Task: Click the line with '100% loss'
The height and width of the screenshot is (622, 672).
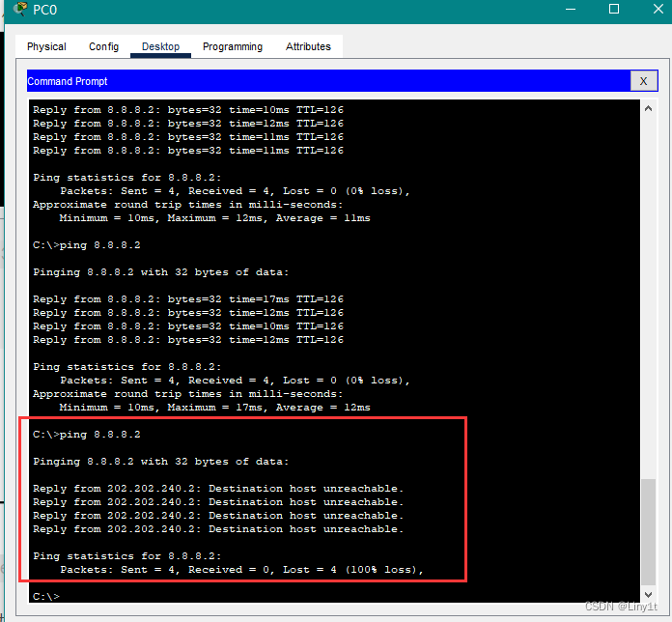Action: pyautogui.click(x=241, y=570)
